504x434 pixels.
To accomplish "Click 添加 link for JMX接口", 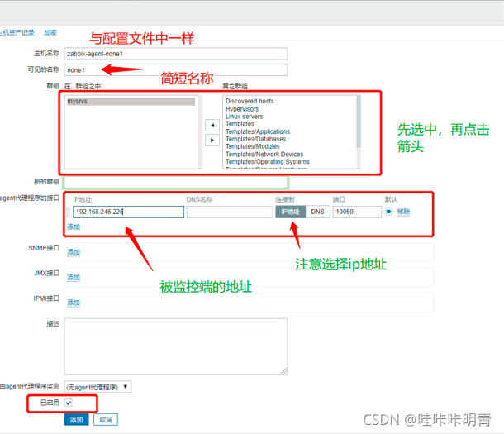I will 74,277.
